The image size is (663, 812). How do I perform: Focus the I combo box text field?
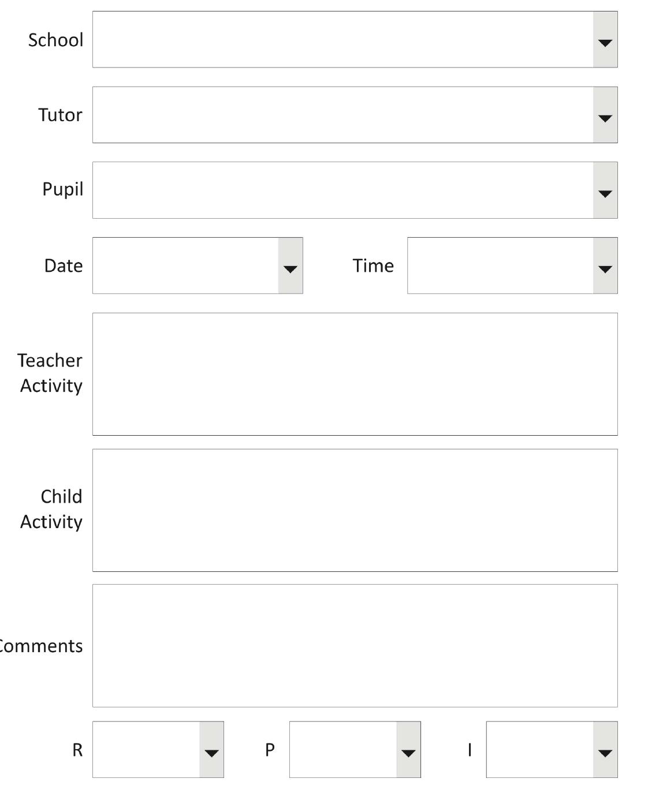click(539, 750)
